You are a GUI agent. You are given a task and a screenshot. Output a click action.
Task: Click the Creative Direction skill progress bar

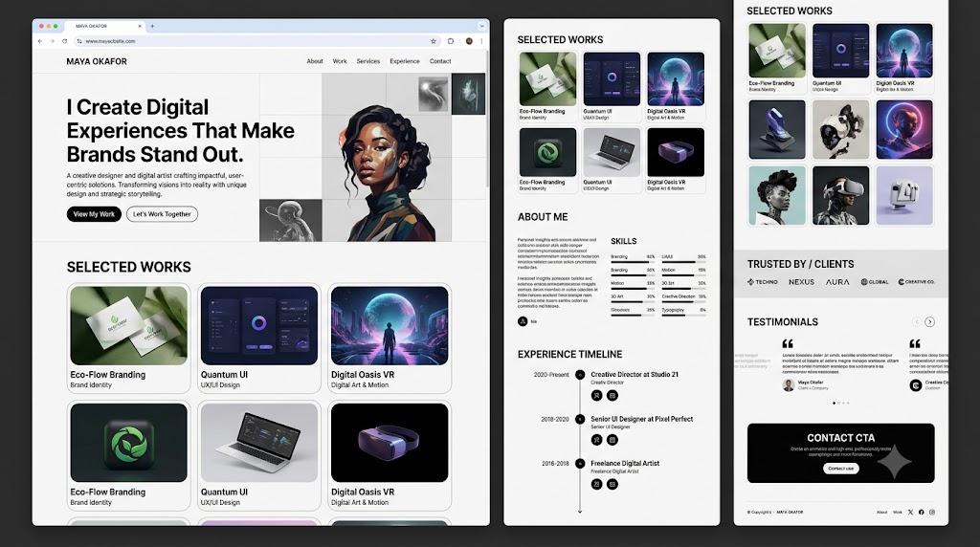click(683, 302)
